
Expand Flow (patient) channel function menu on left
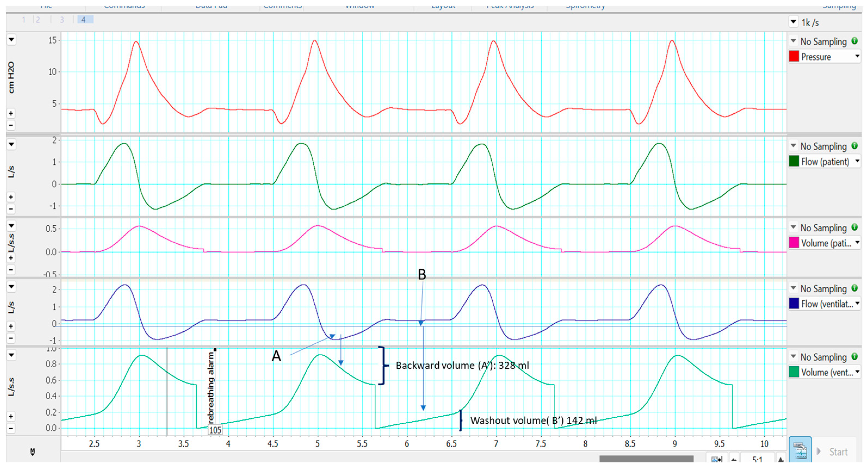click(11, 145)
